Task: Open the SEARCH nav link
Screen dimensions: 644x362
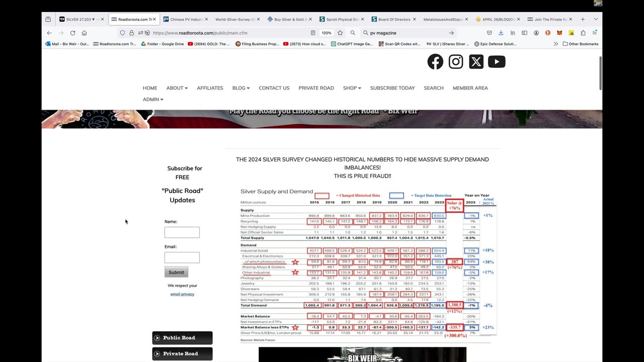Action: tap(434, 88)
